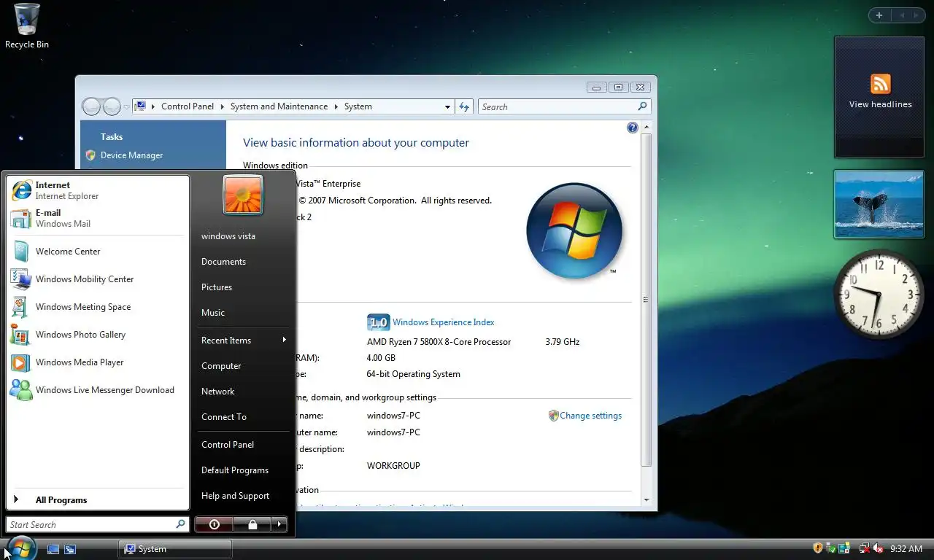The height and width of the screenshot is (560, 934).
Task: Click the Safely Remove Hardware tray icon
Action: (831, 548)
